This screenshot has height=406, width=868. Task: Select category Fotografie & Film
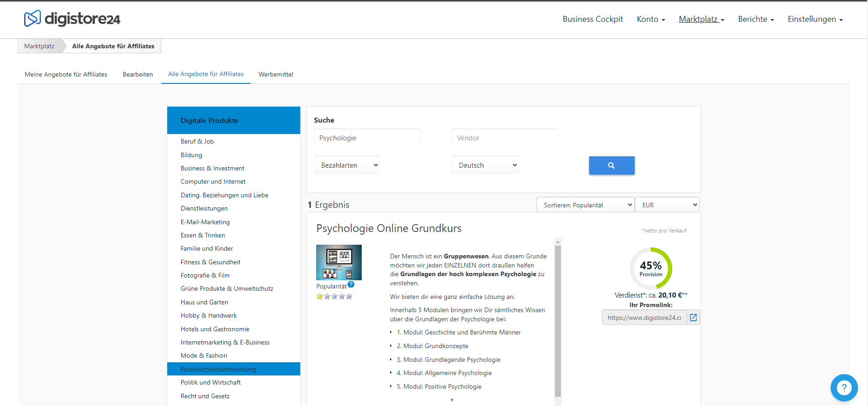(x=205, y=275)
